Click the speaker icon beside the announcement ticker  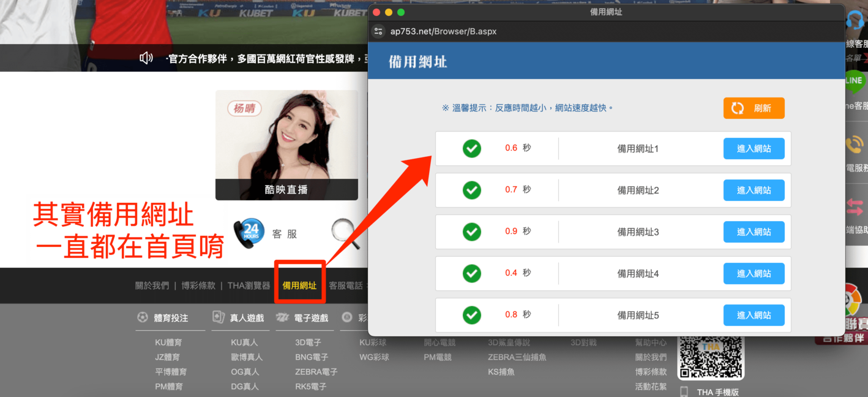[x=146, y=58]
